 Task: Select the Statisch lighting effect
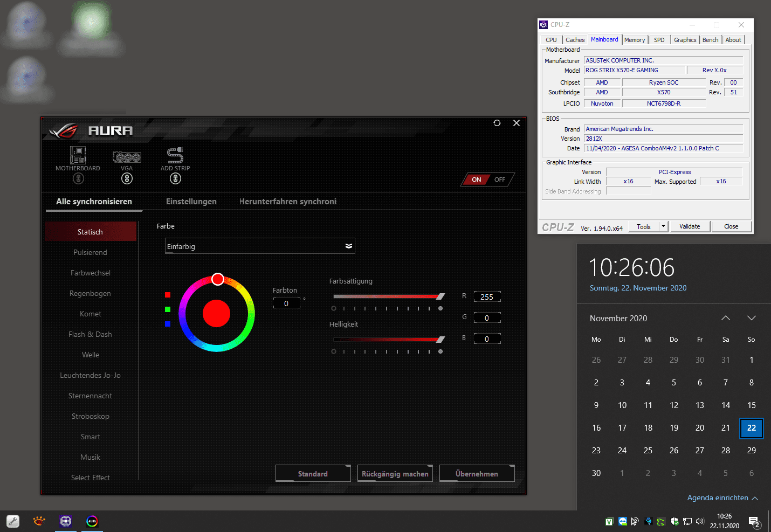pyautogui.click(x=91, y=232)
